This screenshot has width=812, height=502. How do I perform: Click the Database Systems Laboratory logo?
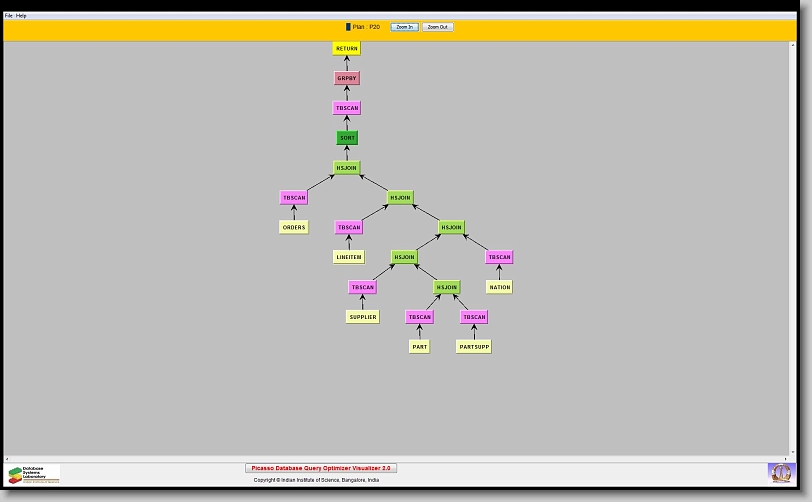click(33, 474)
